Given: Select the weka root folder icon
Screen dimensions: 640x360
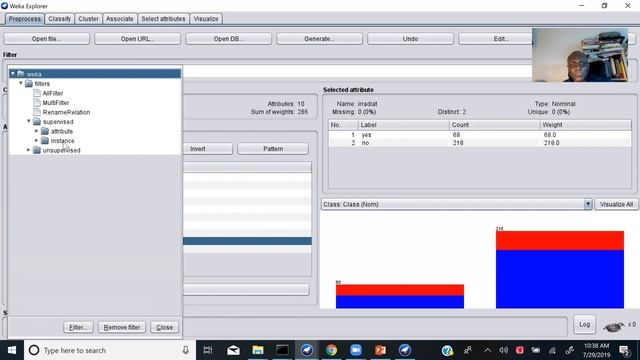Looking at the screenshot, I should [x=21, y=74].
